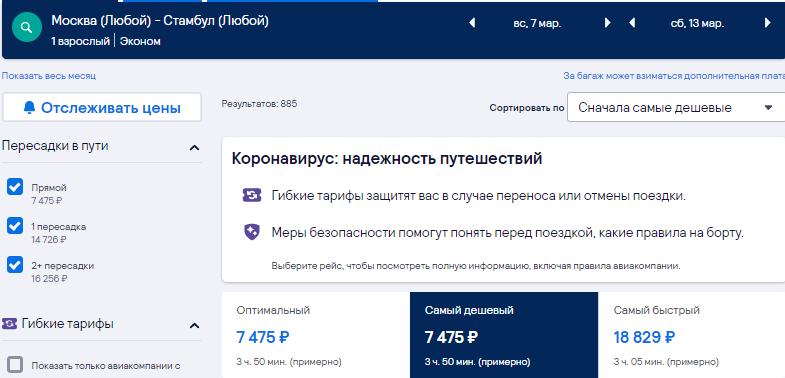The image size is (785, 378).
Task: Select the Оптимальный results tab
Action: coord(315,335)
